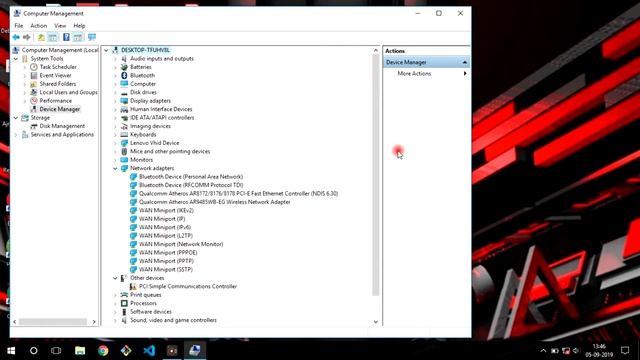Image resolution: width=640 pixels, height=360 pixels.
Task: Open the notification center icon
Action: tap(625, 350)
